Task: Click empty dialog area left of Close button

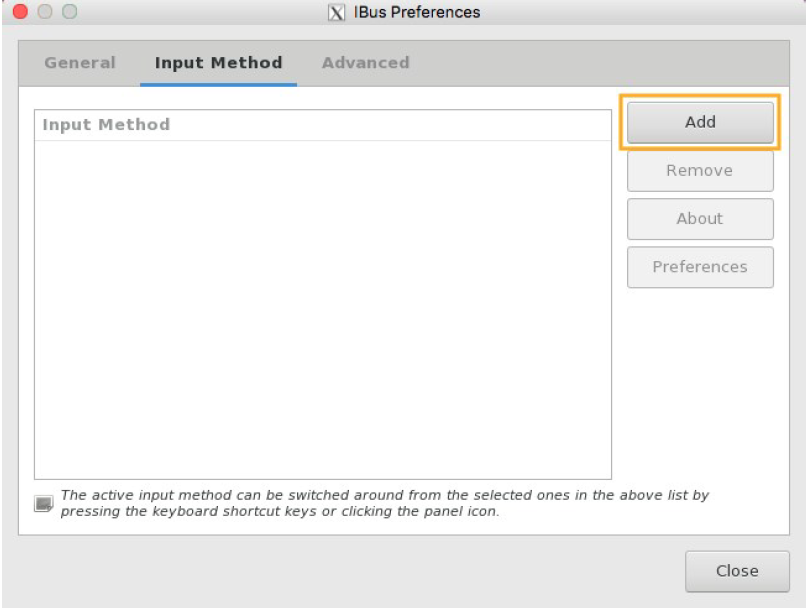Action: tap(350, 571)
